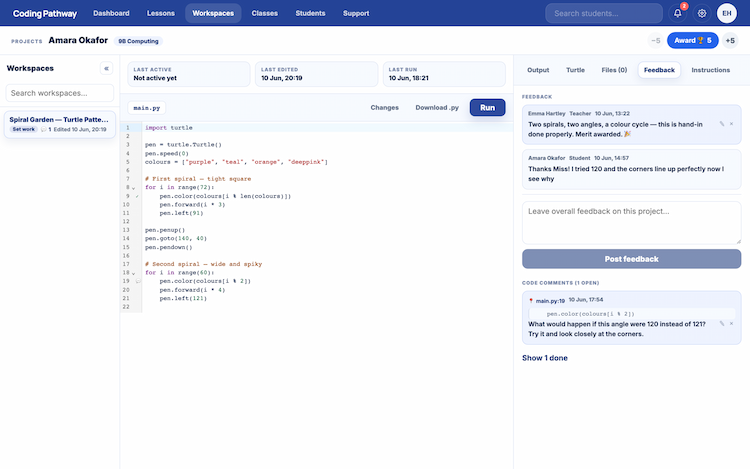Open the notifications bell
Screen dimensions: 750x469
pyautogui.click(x=677, y=13)
